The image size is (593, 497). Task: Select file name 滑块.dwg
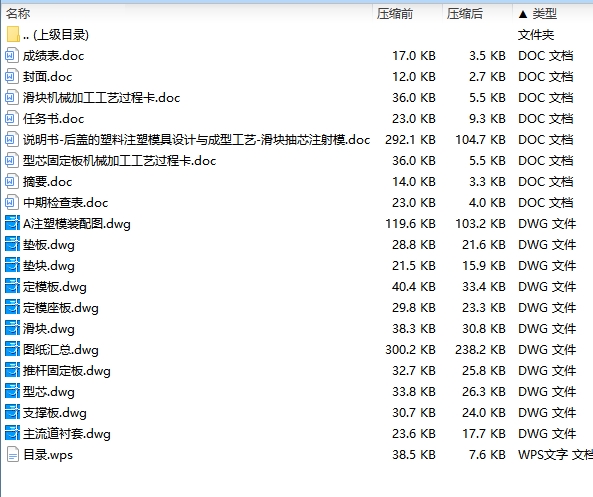coord(48,329)
